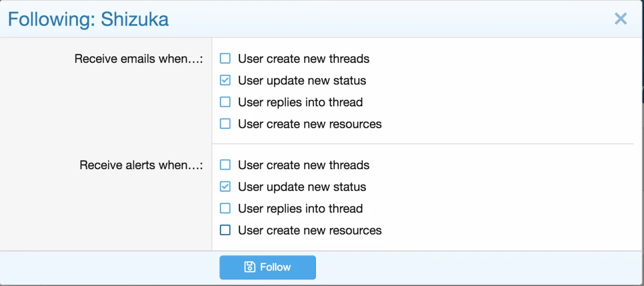Check alerts checkbox for new resources

[225, 230]
